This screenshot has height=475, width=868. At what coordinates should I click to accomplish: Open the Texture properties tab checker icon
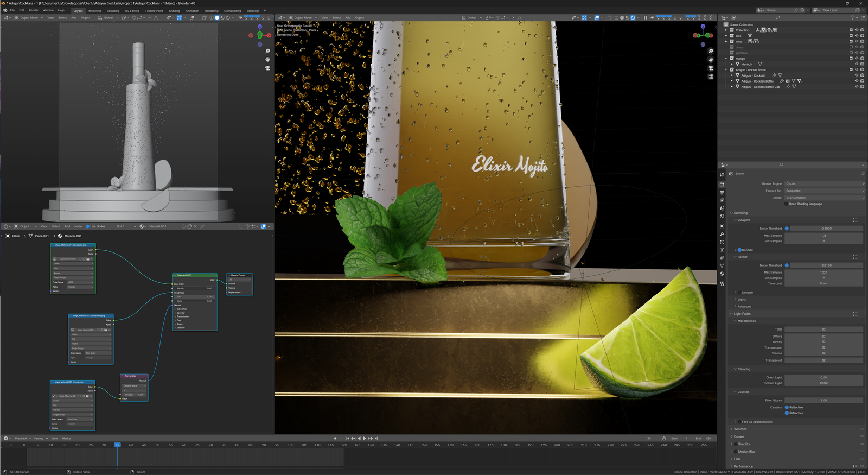pyautogui.click(x=722, y=283)
